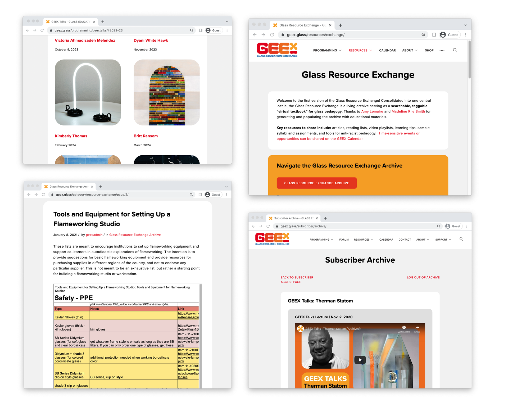
Task: Open Britt Ransom link
Action: (146, 136)
